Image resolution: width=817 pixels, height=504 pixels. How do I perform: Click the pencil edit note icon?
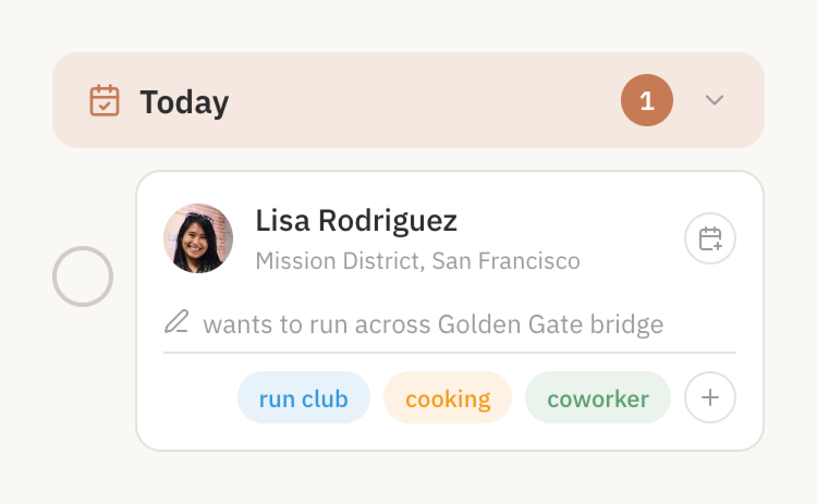pyautogui.click(x=176, y=322)
